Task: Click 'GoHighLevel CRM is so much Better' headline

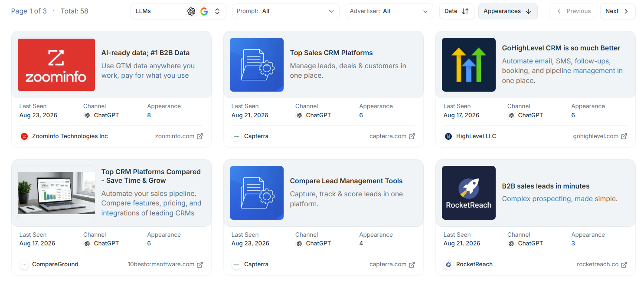Action: 561,48
